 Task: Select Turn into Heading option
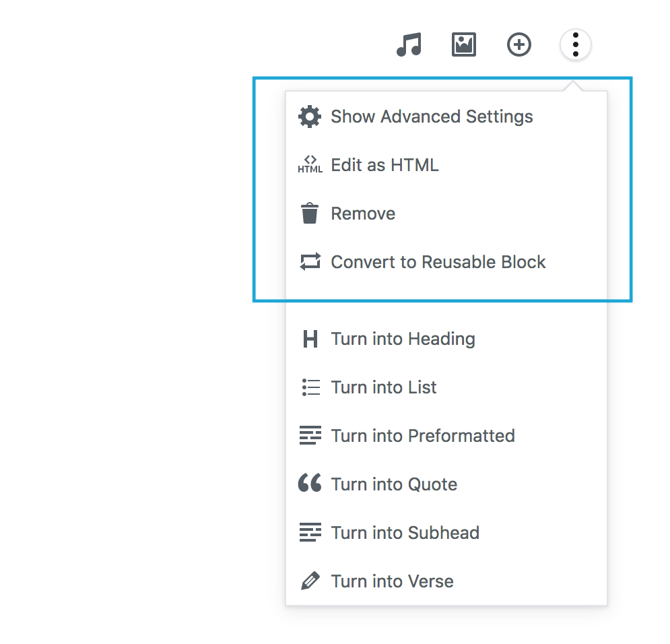(x=403, y=339)
